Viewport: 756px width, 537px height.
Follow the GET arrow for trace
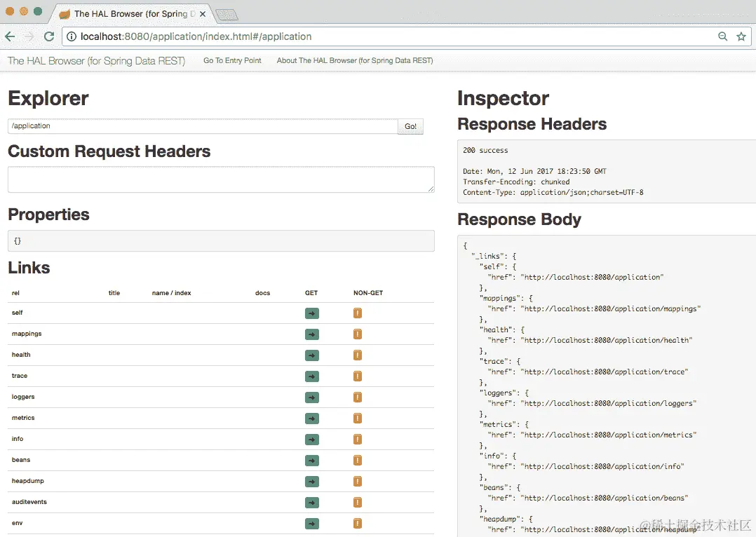[x=312, y=376]
